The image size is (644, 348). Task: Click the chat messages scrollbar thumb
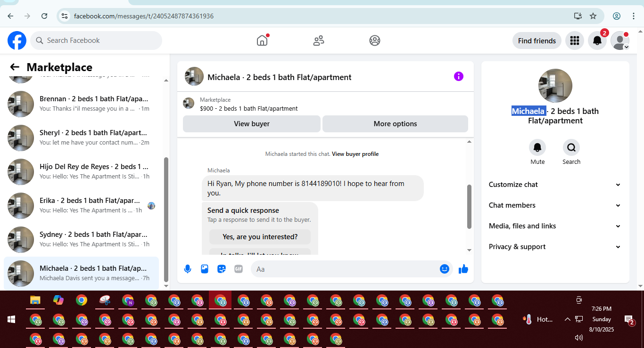(469, 207)
